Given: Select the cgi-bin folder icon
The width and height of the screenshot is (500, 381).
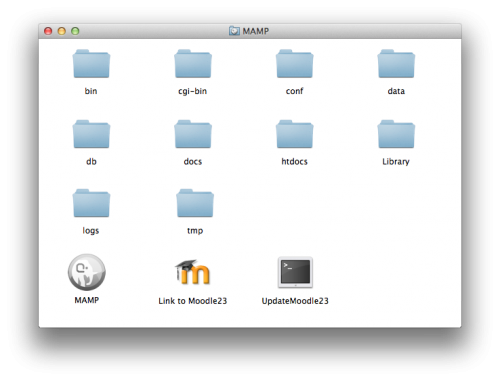Looking at the screenshot, I should [193, 64].
